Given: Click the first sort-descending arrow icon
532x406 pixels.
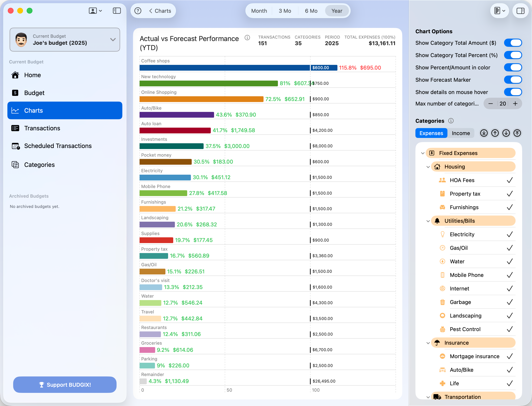Looking at the screenshot, I should pos(484,133).
